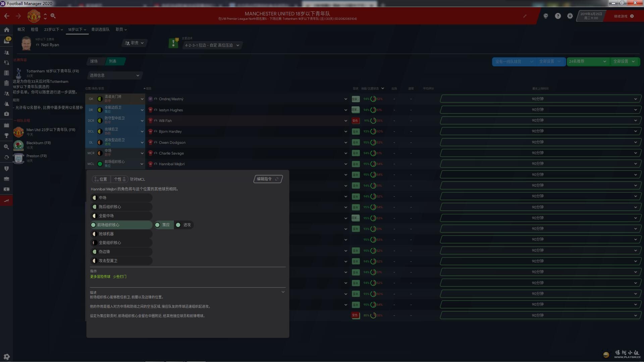644x362 pixels.
Task: Click the 编辑指令 button
Action: pyautogui.click(x=268, y=179)
